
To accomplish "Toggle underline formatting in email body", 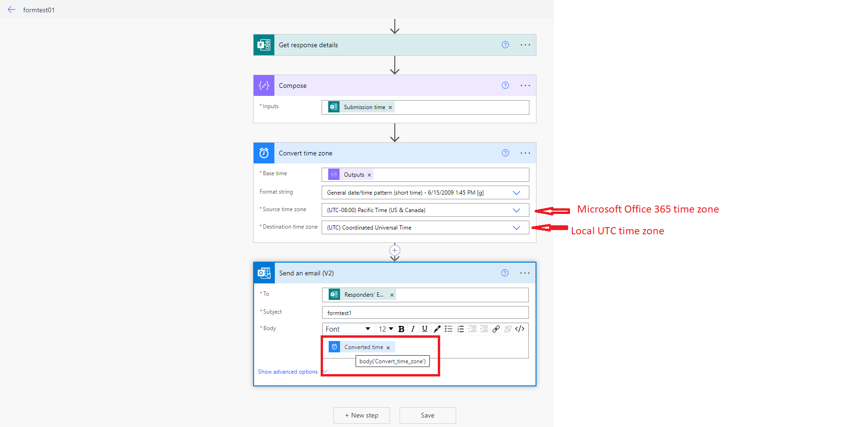I will tap(425, 329).
